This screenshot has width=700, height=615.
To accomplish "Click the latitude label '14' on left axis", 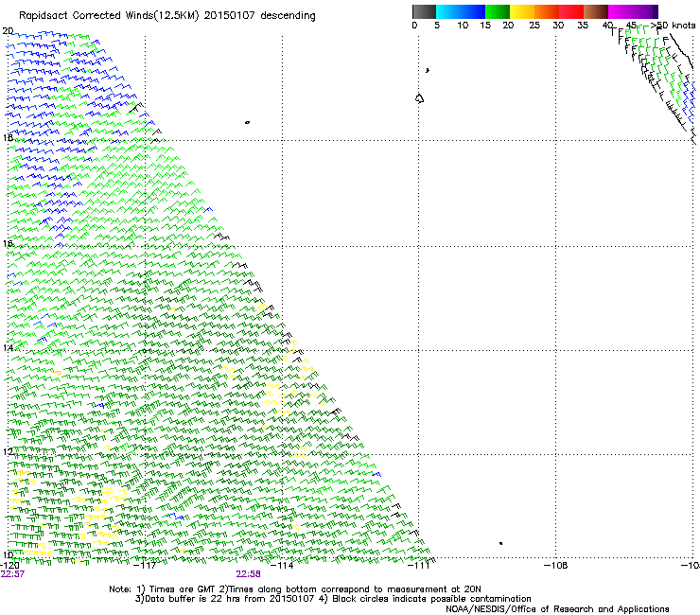I will point(8,347).
